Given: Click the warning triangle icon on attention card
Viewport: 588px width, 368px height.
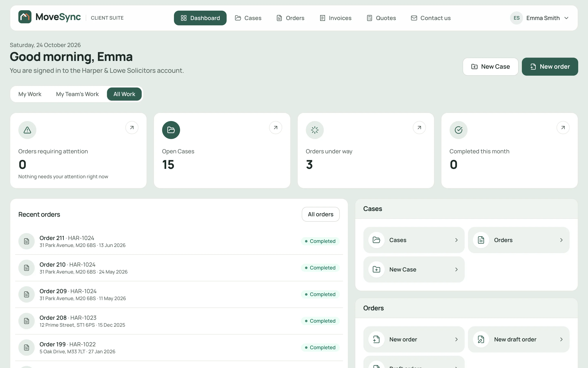Looking at the screenshot, I should point(27,130).
